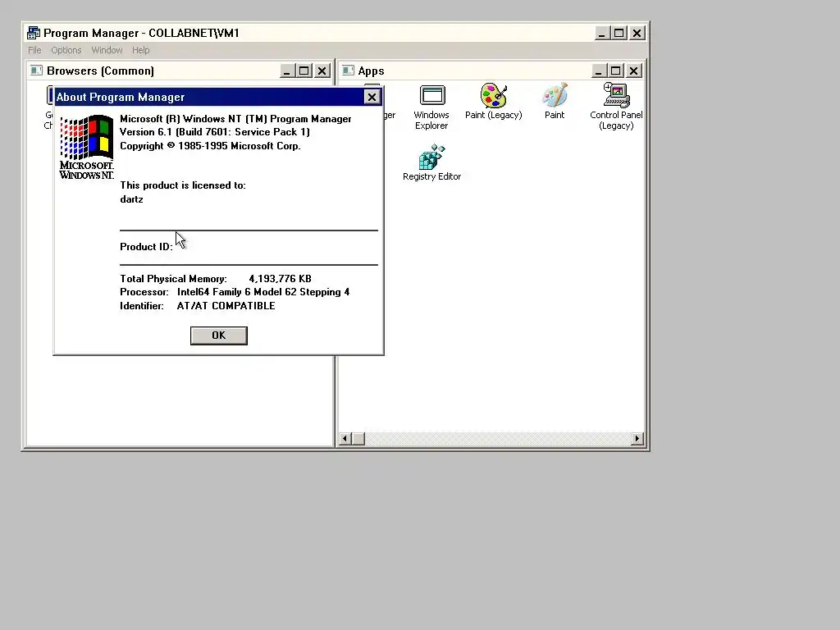Launch Paint (Legacy) from the Apps group
This screenshot has width=840, height=630.
493,101
